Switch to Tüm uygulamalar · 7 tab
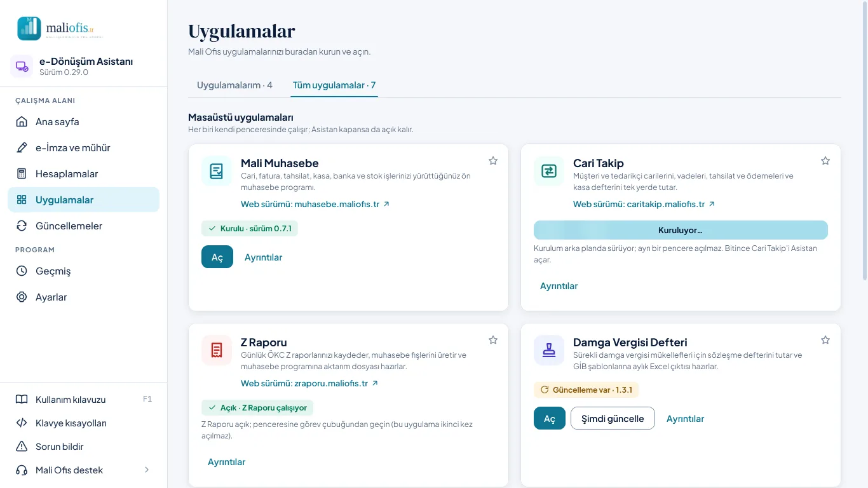This screenshot has height=488, width=868. pos(334,85)
